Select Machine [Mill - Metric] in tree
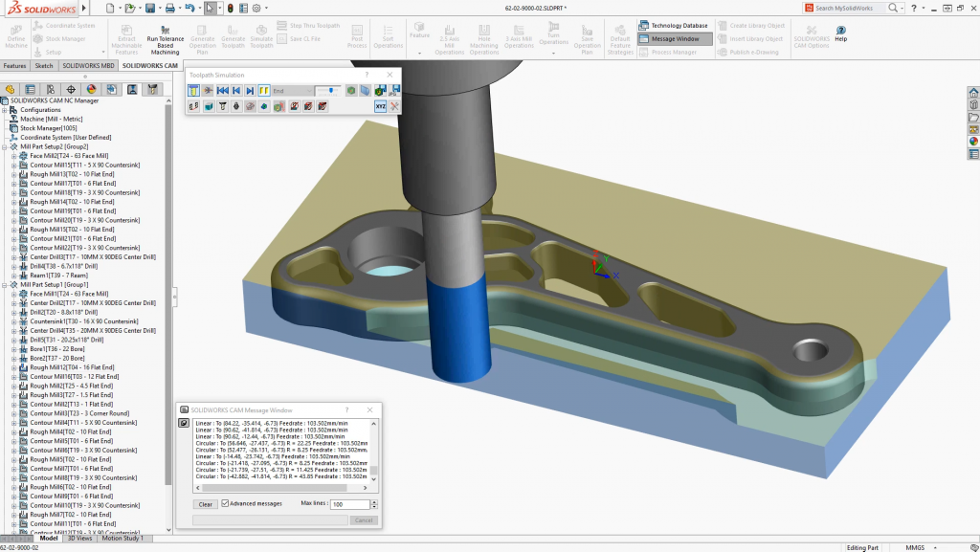This screenshot has height=552, width=980. click(x=52, y=119)
